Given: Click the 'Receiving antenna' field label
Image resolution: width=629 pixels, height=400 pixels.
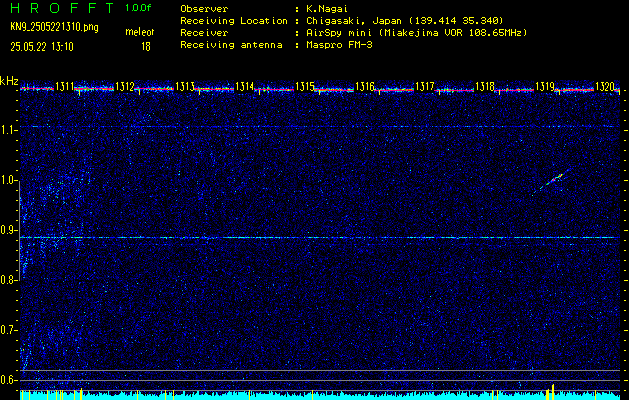Looking at the screenshot, I should click(x=231, y=45).
